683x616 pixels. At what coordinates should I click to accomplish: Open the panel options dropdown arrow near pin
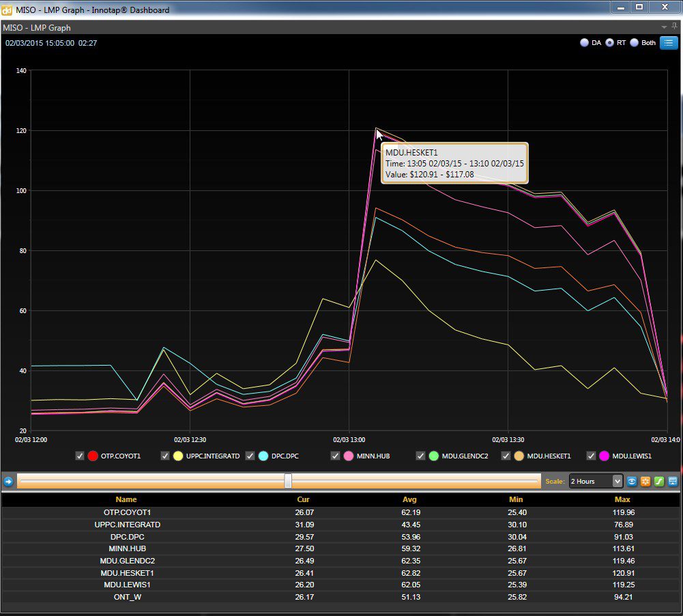click(x=665, y=27)
